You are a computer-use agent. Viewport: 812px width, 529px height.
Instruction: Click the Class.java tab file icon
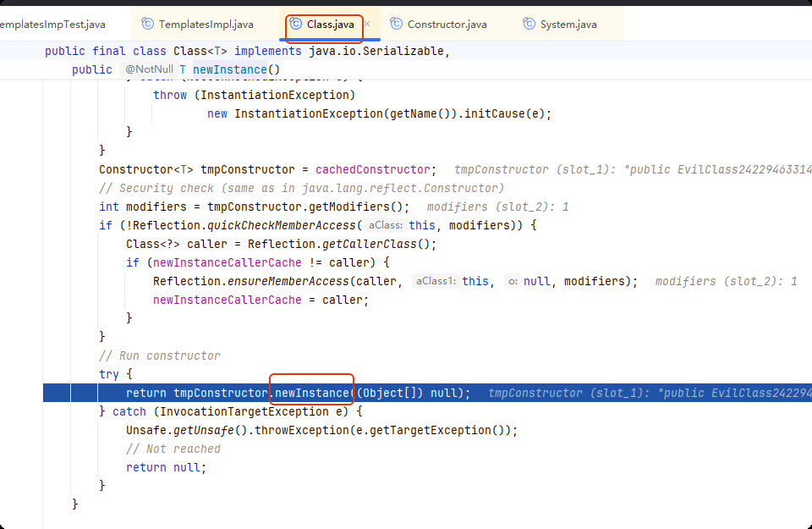click(x=296, y=25)
